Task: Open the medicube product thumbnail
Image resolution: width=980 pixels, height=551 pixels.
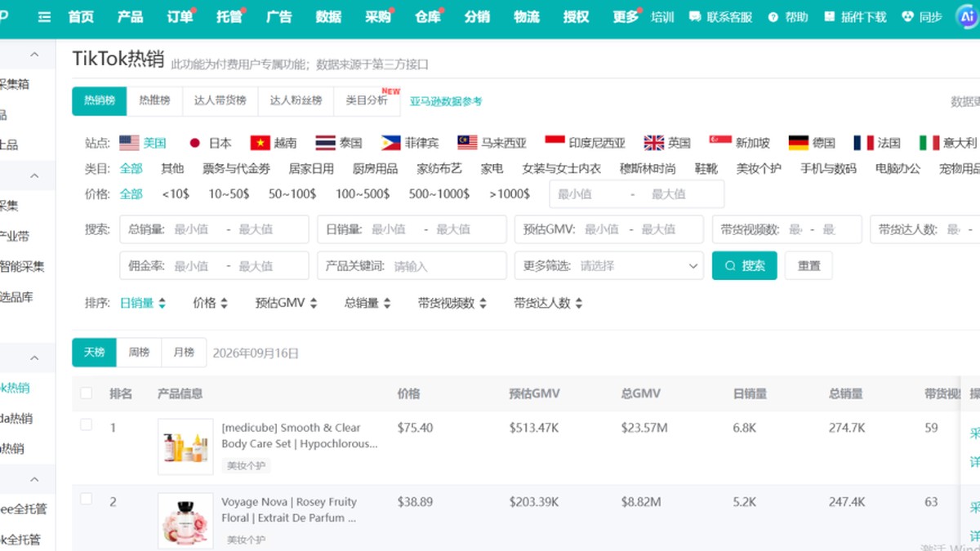Action: 185,447
